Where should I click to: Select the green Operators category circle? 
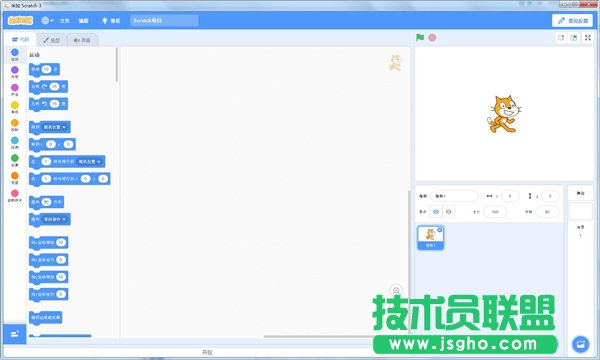[15, 158]
